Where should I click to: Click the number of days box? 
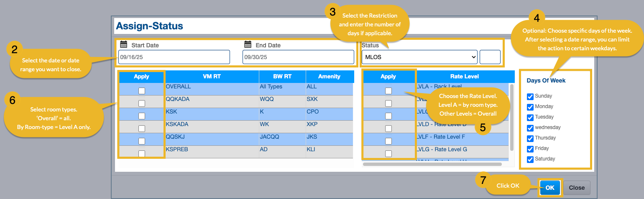coord(490,57)
